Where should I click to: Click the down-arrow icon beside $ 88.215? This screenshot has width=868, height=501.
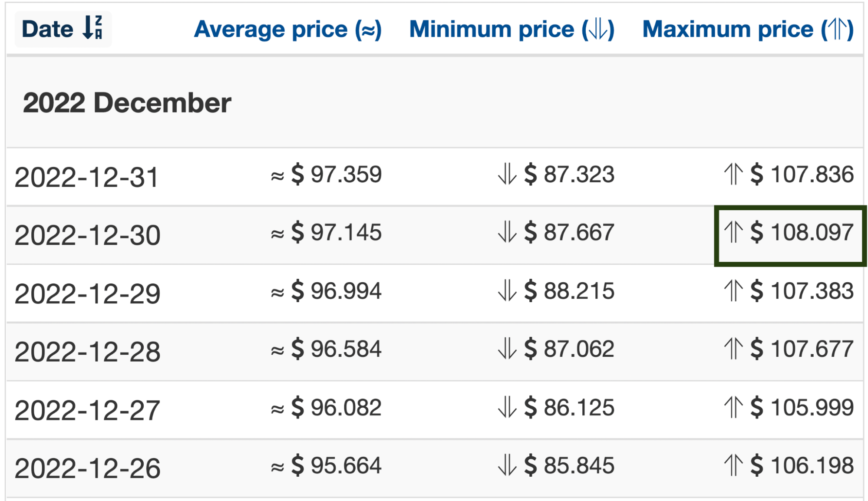(x=507, y=290)
